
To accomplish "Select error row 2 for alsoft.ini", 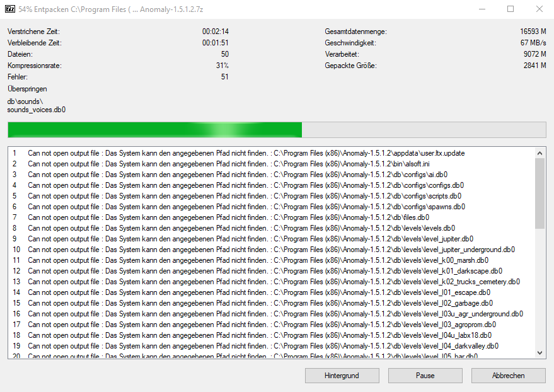I will point(272,164).
